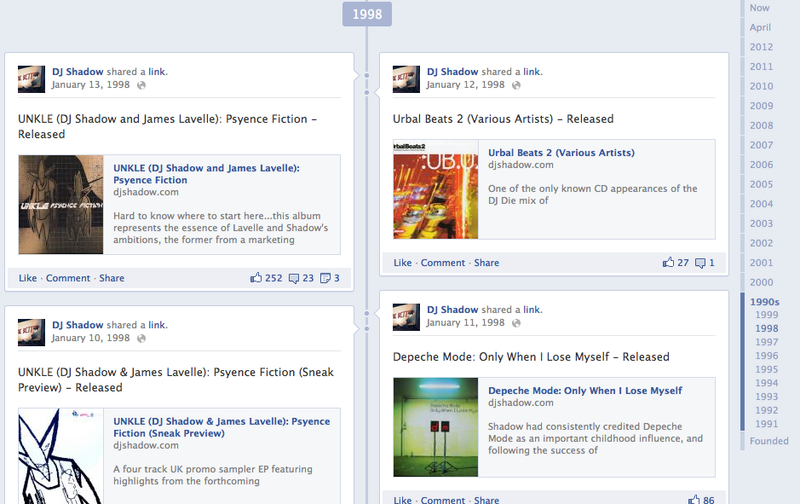Click the thumbs-up icon on Urbal Beats post
The image size is (800, 504).
(668, 263)
